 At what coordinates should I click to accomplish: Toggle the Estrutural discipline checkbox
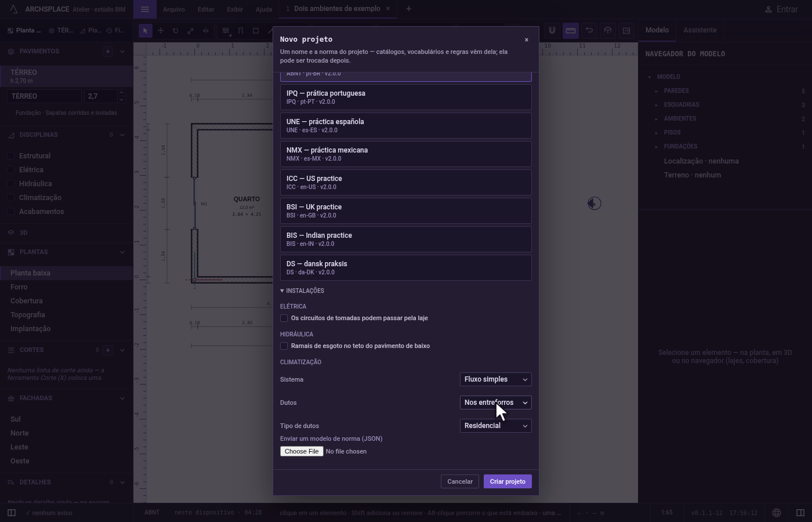pyautogui.click(x=11, y=156)
